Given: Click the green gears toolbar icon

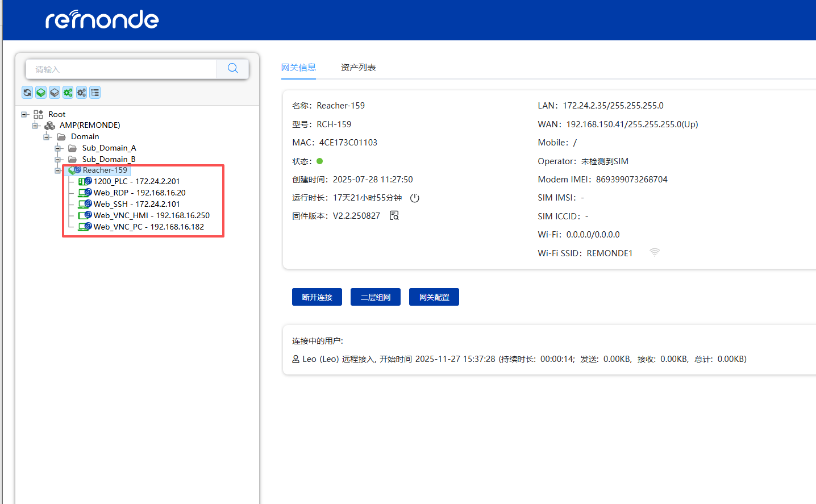Looking at the screenshot, I should (x=68, y=93).
